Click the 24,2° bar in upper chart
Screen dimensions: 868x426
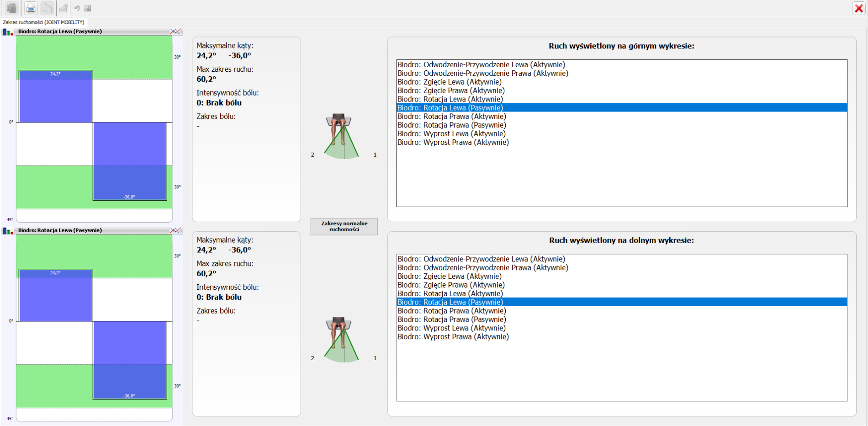(56, 96)
